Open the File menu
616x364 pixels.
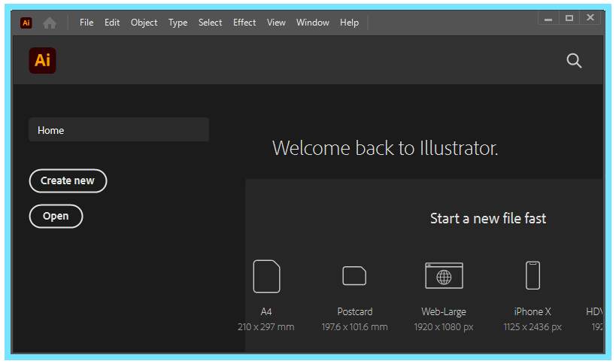coord(86,23)
